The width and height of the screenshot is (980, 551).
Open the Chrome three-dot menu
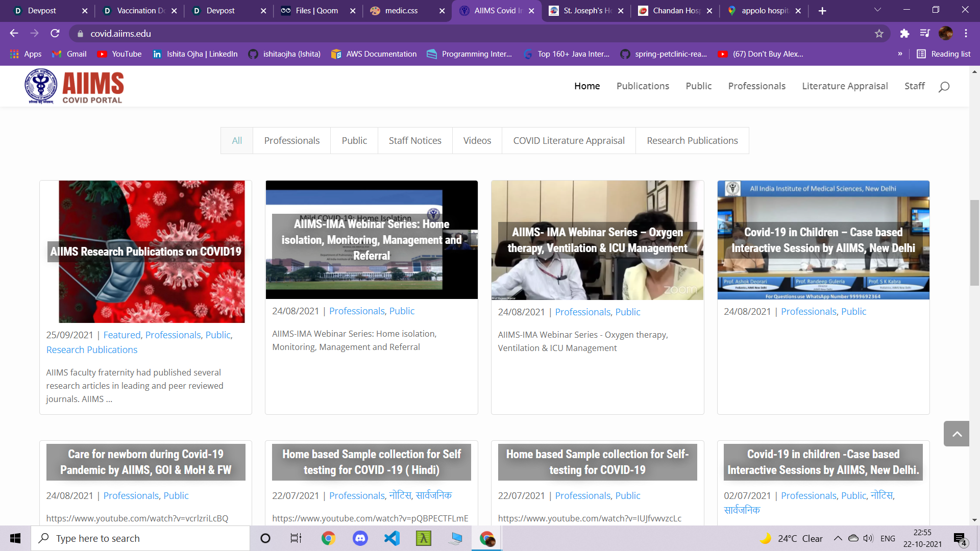(x=966, y=34)
